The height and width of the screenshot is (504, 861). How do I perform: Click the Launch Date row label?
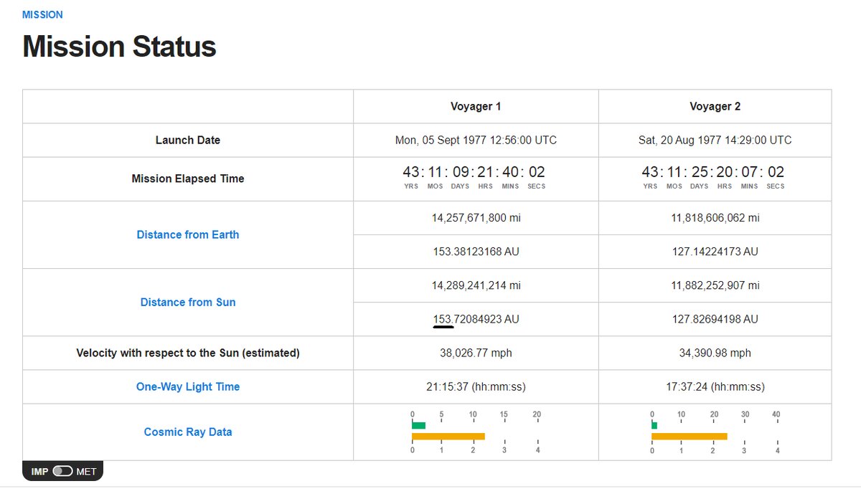(x=188, y=140)
